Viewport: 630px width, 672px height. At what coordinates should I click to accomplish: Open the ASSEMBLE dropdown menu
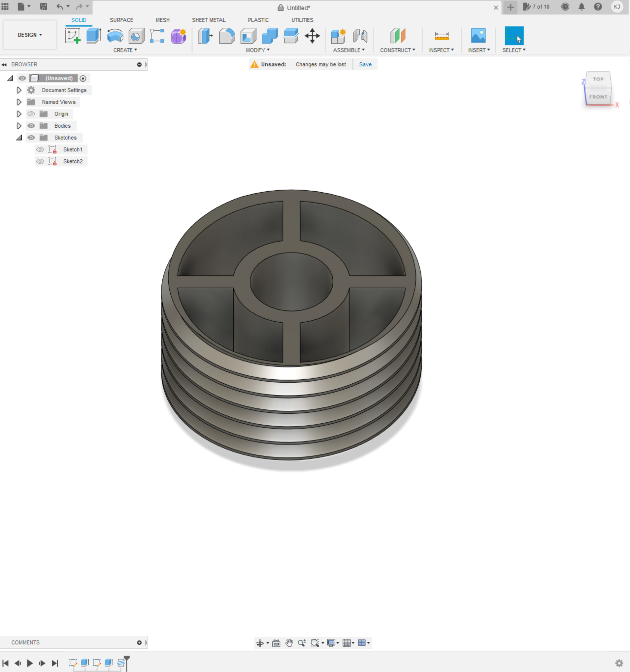[349, 50]
